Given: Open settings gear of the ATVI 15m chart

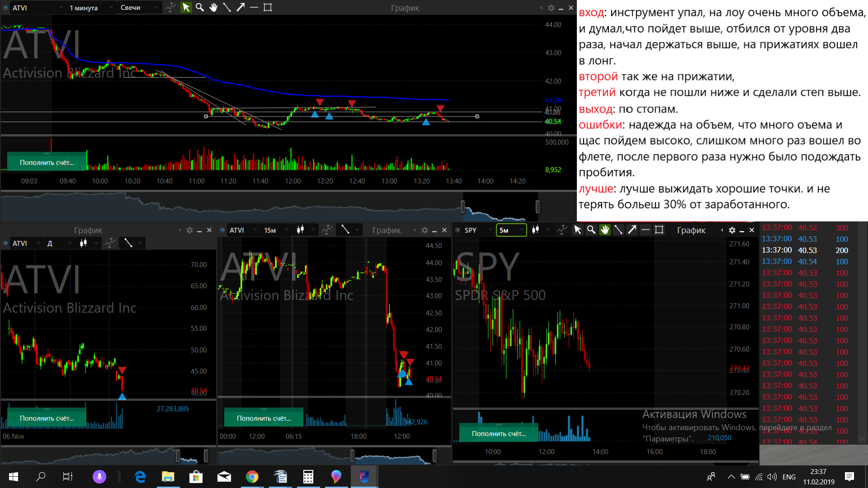Looking at the screenshot, I should tap(425, 230).
